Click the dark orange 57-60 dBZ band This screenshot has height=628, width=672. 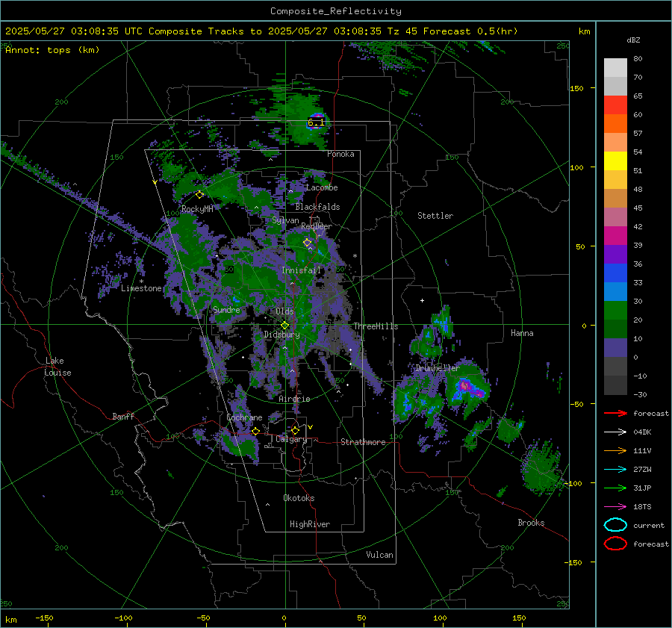click(x=615, y=124)
